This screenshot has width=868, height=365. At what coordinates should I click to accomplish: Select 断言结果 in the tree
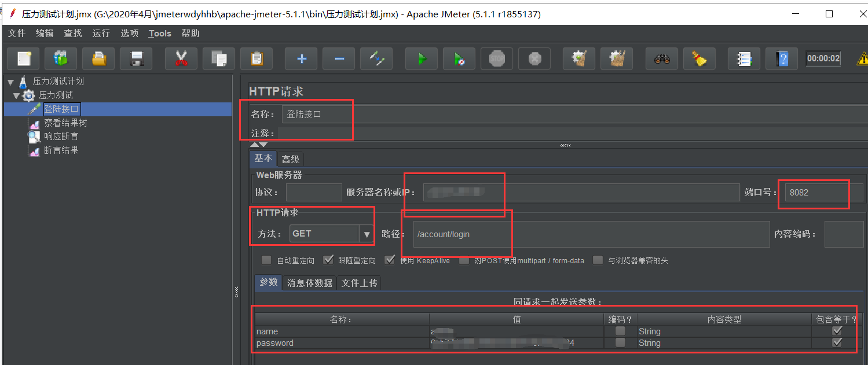click(x=61, y=150)
